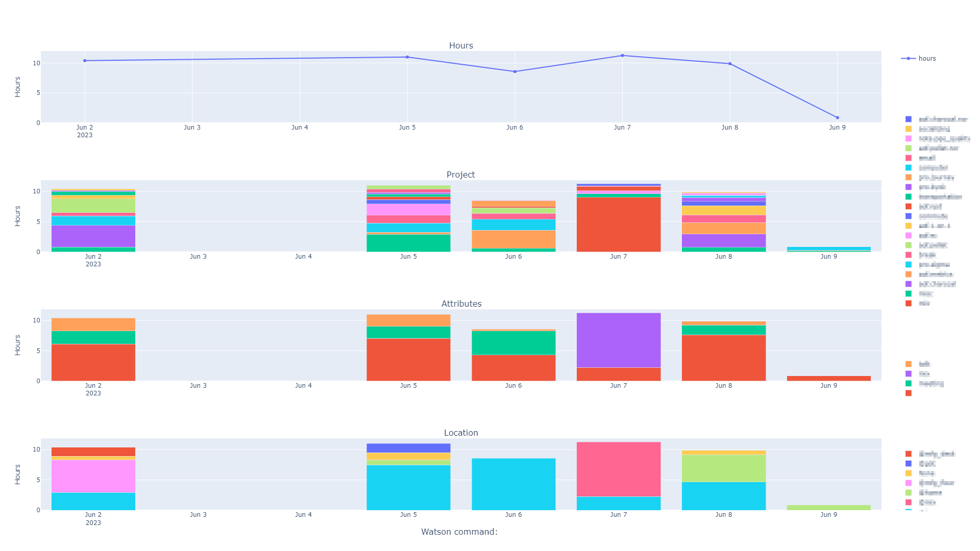Click the green 'transportation' legend swatch
The height and width of the screenshot is (551, 980).
point(909,197)
